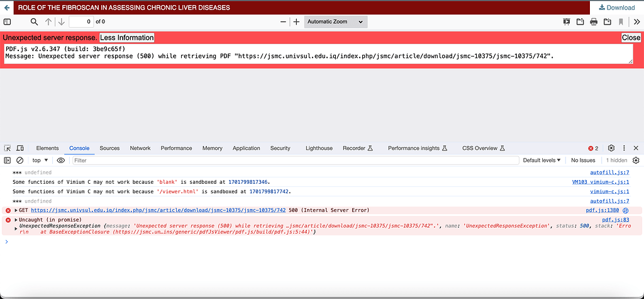The image size is (644, 299).
Task: Go back with the arrow beside the article title
Action: click(x=6, y=8)
